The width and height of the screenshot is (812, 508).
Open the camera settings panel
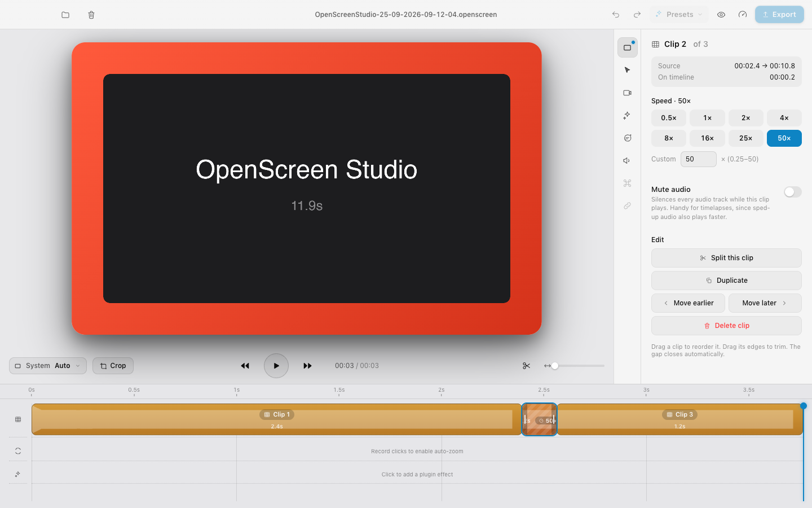pos(628,93)
